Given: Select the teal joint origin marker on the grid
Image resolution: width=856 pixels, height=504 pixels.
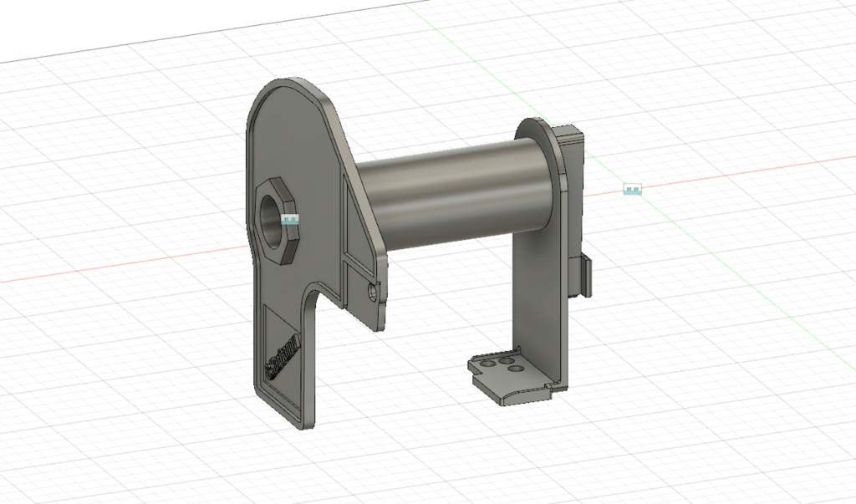Looking at the screenshot, I should 631,189.
